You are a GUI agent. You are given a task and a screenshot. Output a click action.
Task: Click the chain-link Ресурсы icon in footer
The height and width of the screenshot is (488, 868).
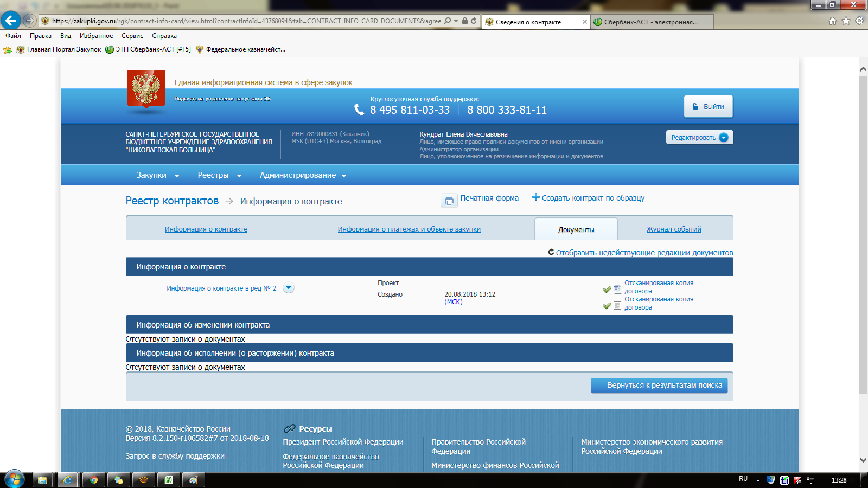click(x=290, y=428)
